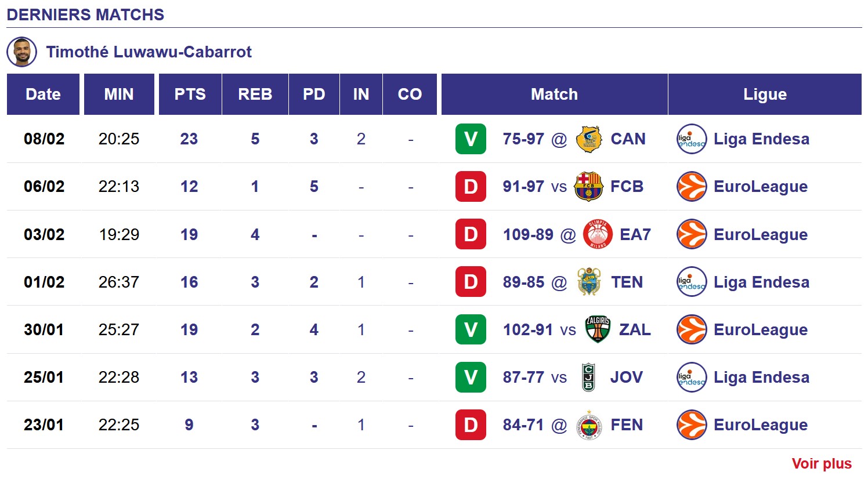This screenshot has height=479, width=868.
Task: Open the Voir plus link
Action: click(x=822, y=463)
